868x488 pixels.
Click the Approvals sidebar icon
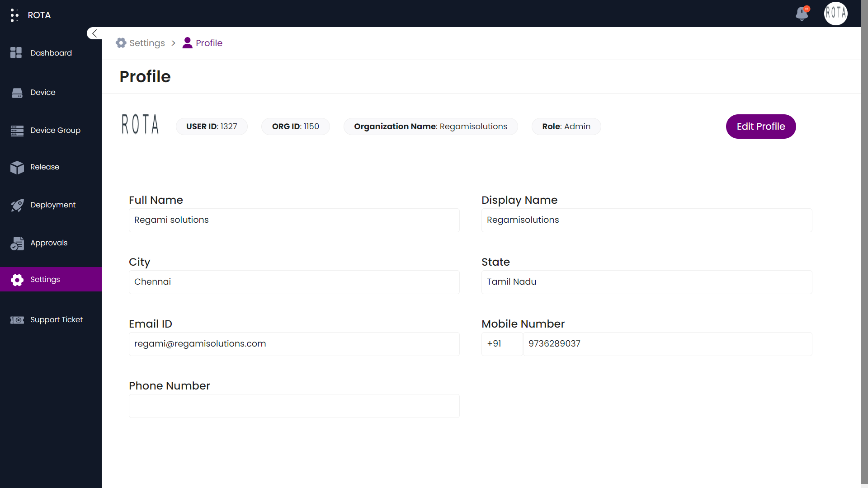pos(17,243)
